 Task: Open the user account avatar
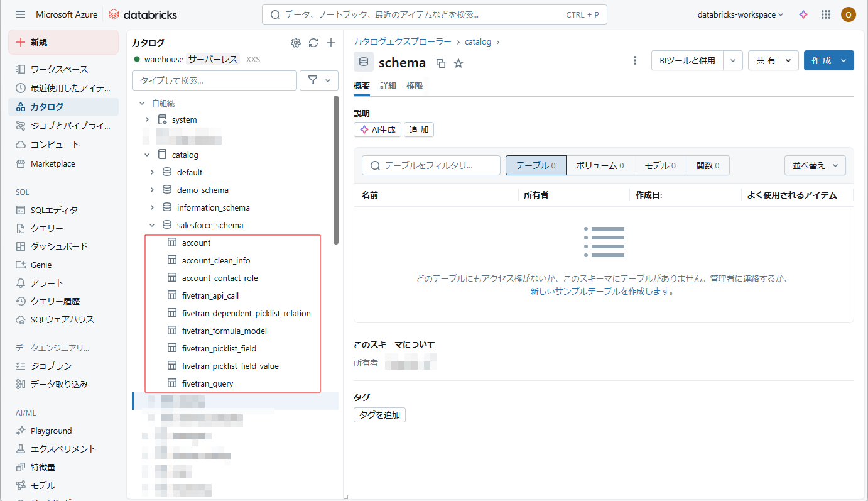(x=849, y=14)
